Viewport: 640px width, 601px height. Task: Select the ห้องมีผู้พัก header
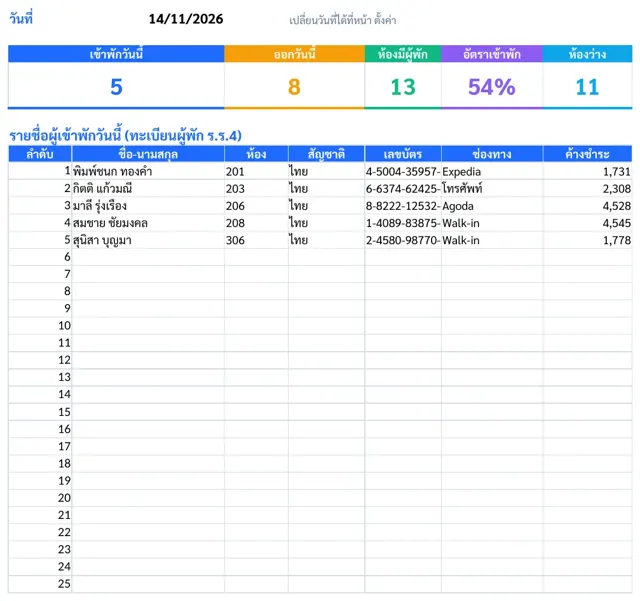pyautogui.click(x=403, y=54)
